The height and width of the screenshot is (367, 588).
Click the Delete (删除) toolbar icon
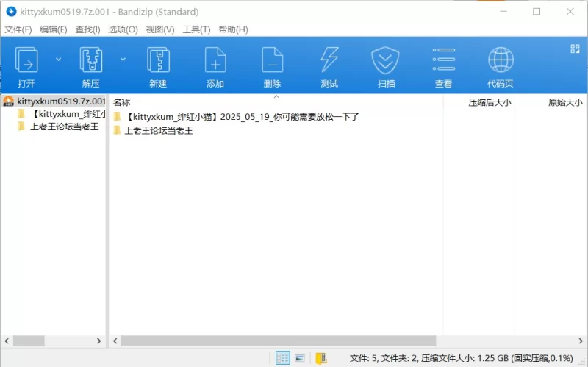coord(272,60)
